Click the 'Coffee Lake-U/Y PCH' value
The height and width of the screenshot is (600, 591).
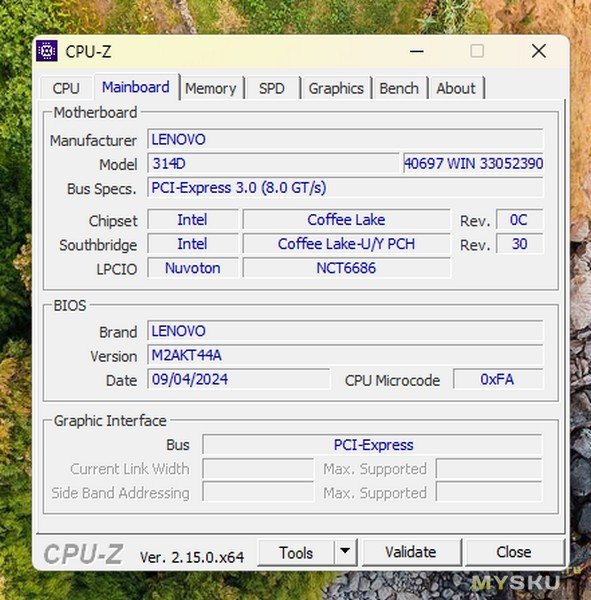(x=346, y=244)
